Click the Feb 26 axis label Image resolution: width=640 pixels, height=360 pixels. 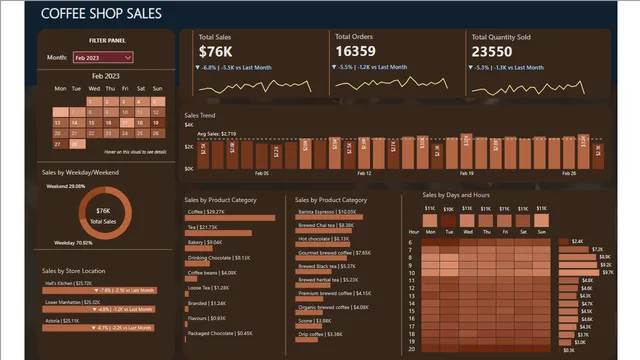click(x=569, y=173)
